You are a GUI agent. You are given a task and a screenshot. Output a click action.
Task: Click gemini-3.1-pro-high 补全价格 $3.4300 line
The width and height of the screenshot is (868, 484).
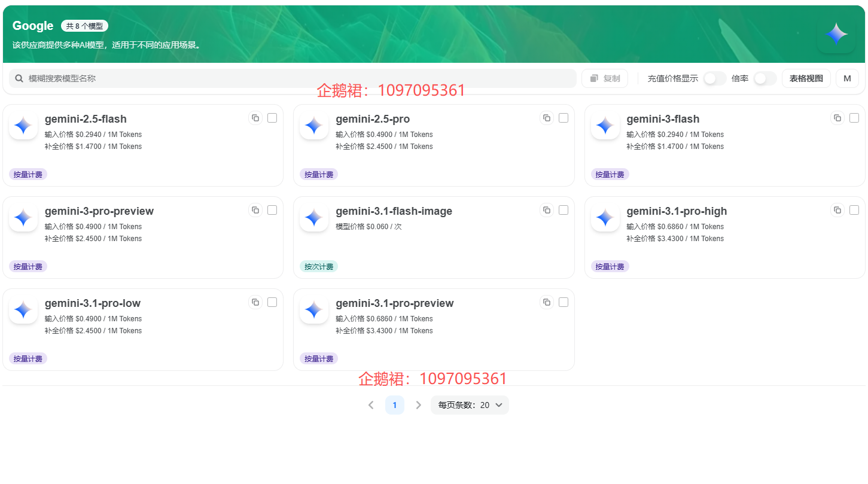click(x=675, y=239)
